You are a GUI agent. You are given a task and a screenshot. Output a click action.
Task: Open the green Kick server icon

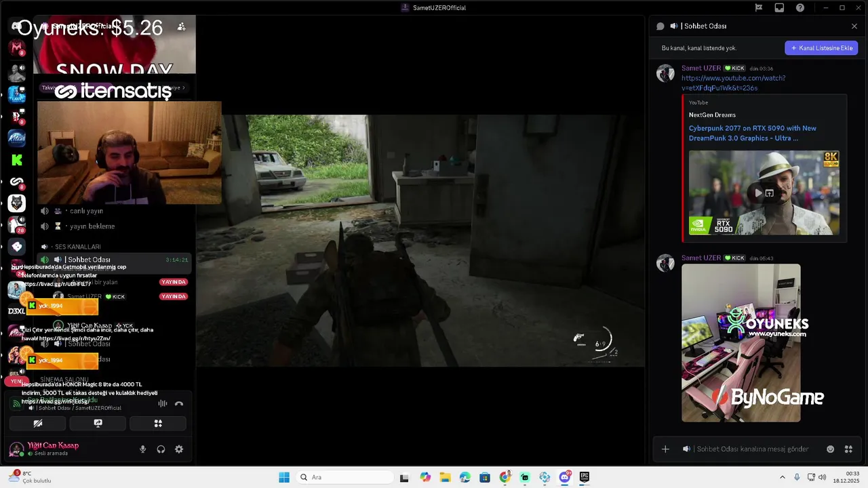17,160
